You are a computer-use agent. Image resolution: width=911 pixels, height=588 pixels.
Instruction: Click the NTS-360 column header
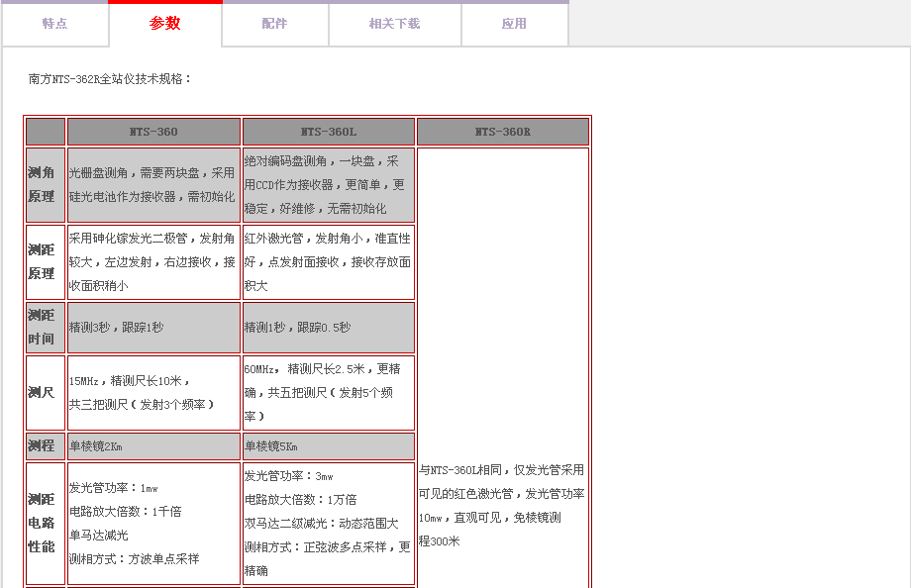pyautogui.click(x=153, y=132)
